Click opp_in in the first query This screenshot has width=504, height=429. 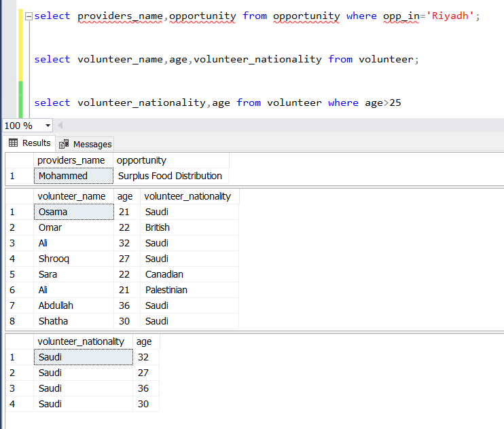tap(401, 16)
